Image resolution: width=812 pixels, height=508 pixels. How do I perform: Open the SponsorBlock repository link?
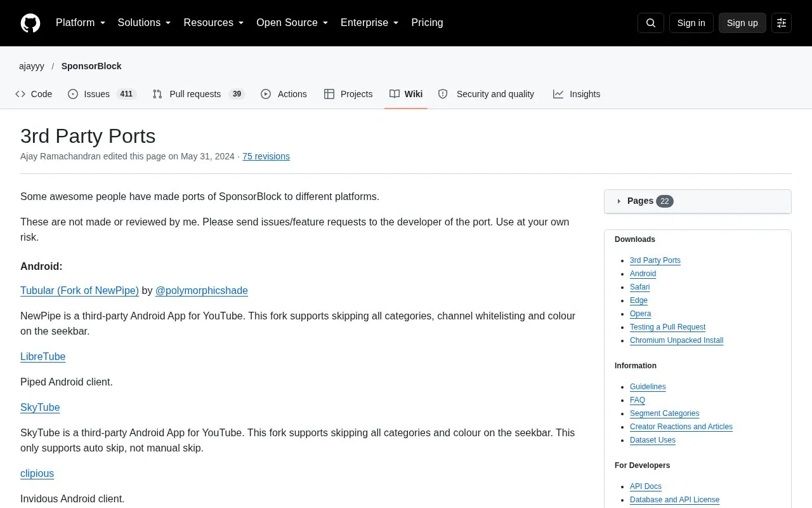[91, 66]
